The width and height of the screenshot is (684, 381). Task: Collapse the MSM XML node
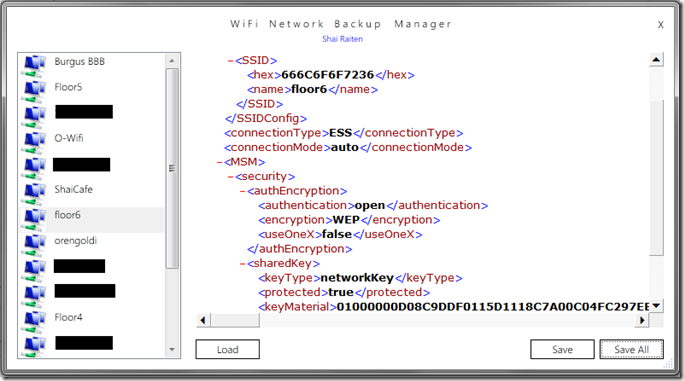point(219,162)
